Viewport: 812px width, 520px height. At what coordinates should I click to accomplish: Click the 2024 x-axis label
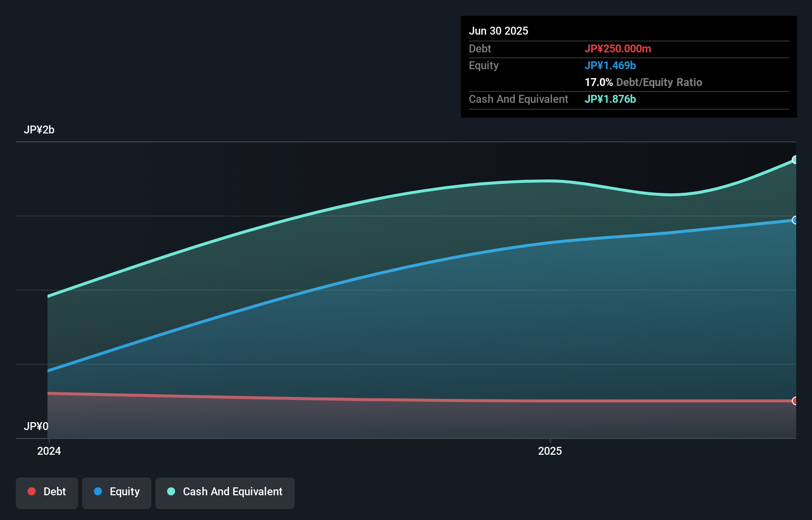click(x=49, y=451)
